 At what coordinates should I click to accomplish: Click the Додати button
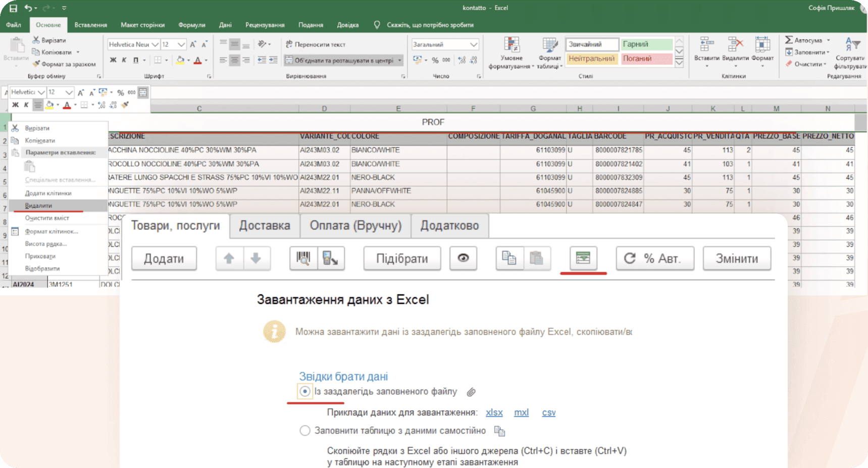click(164, 258)
